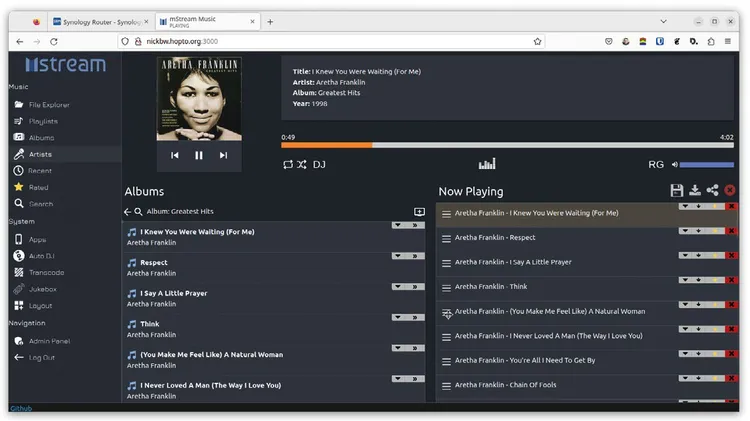
Task: Adjust the blue volume slider
Action: coord(706,165)
